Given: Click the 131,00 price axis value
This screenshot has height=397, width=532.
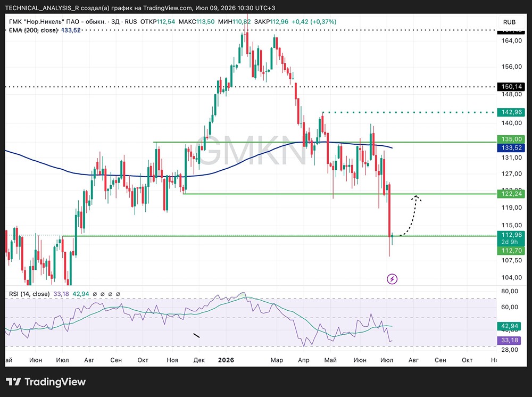Looking at the screenshot, I should pyautogui.click(x=512, y=158).
